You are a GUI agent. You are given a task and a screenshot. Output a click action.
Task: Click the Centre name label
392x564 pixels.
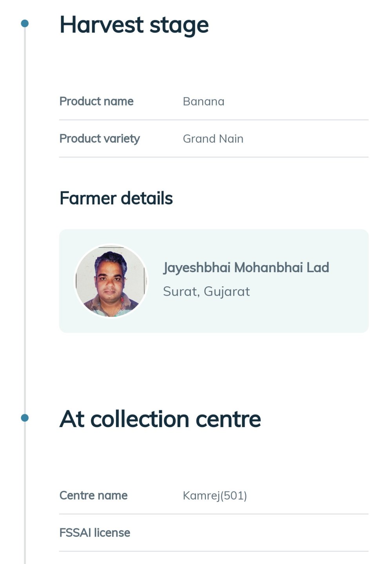[x=93, y=495]
